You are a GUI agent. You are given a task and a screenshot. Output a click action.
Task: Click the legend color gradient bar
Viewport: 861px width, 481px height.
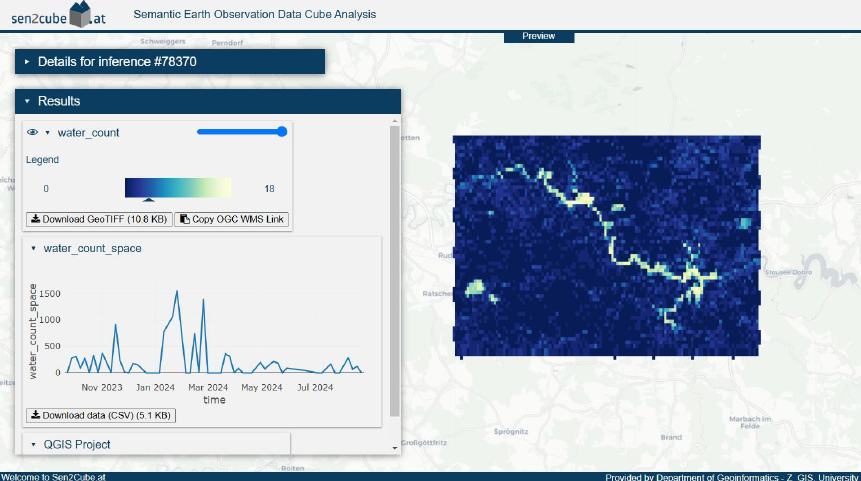click(178, 187)
